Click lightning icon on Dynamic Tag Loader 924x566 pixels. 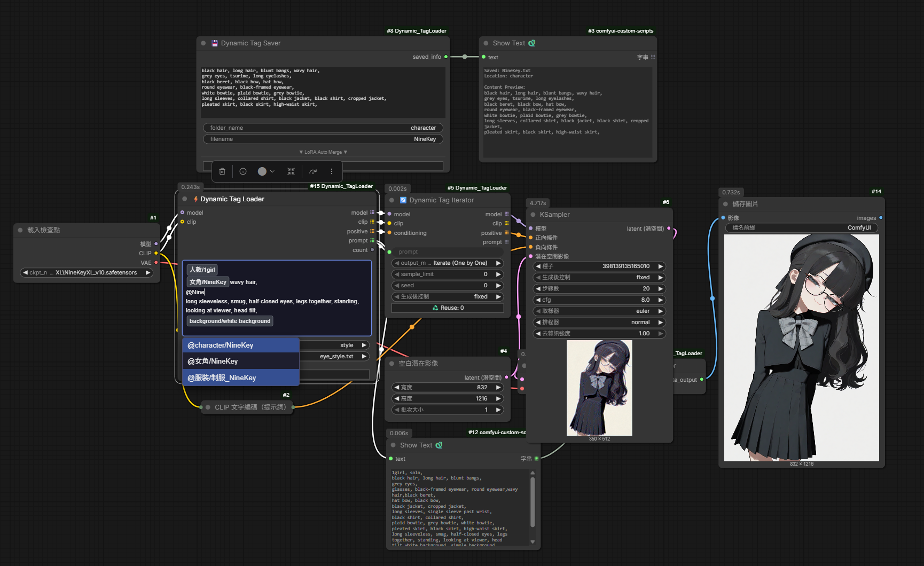pyautogui.click(x=196, y=199)
